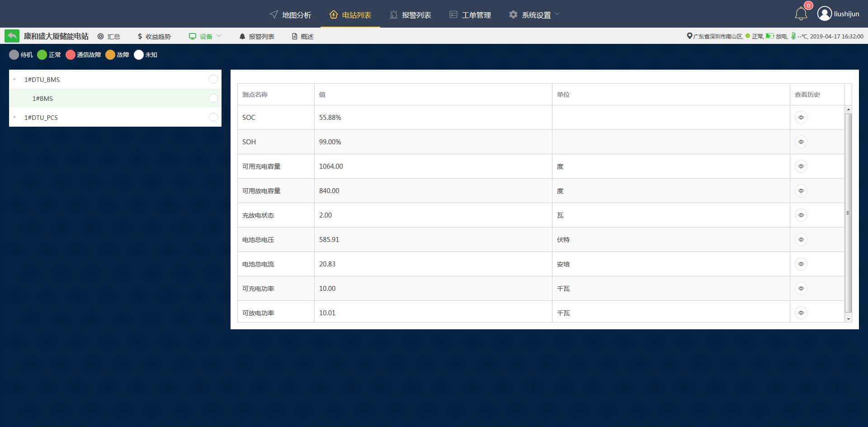
Task: Go to the 工单管理 tab
Action: (x=470, y=15)
